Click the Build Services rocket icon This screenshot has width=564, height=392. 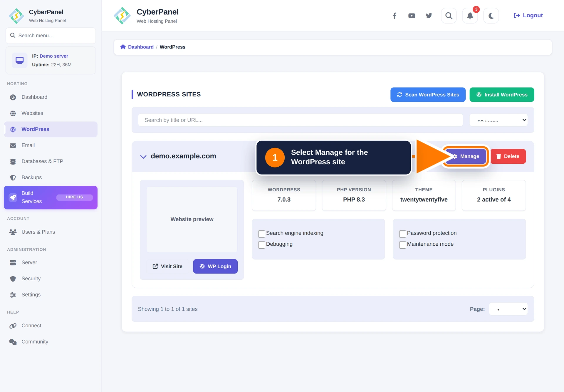tap(13, 197)
